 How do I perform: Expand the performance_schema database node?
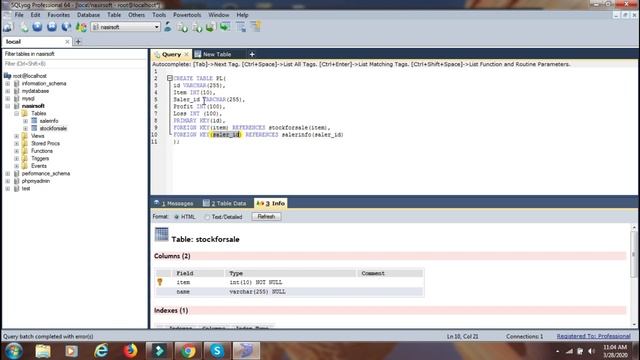[x=8, y=173]
